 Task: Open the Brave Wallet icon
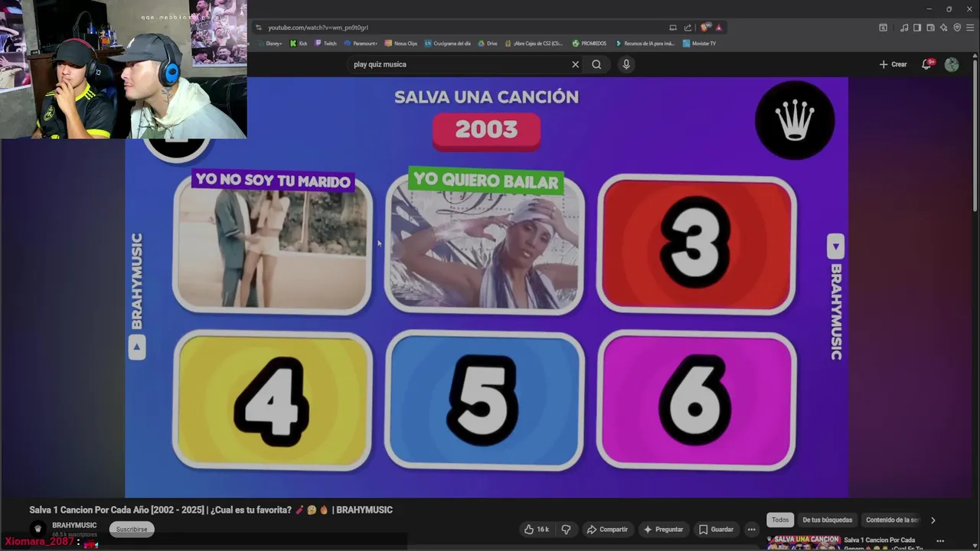coord(930,28)
